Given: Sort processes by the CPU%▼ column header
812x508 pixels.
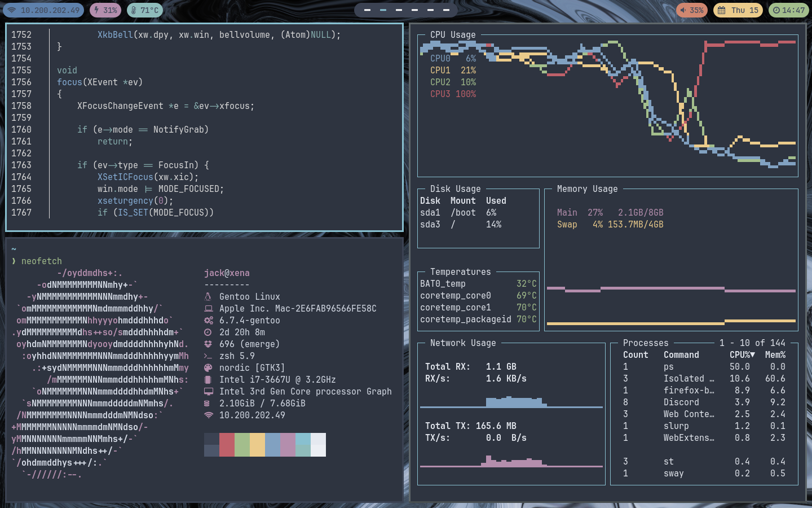Looking at the screenshot, I should (742, 354).
